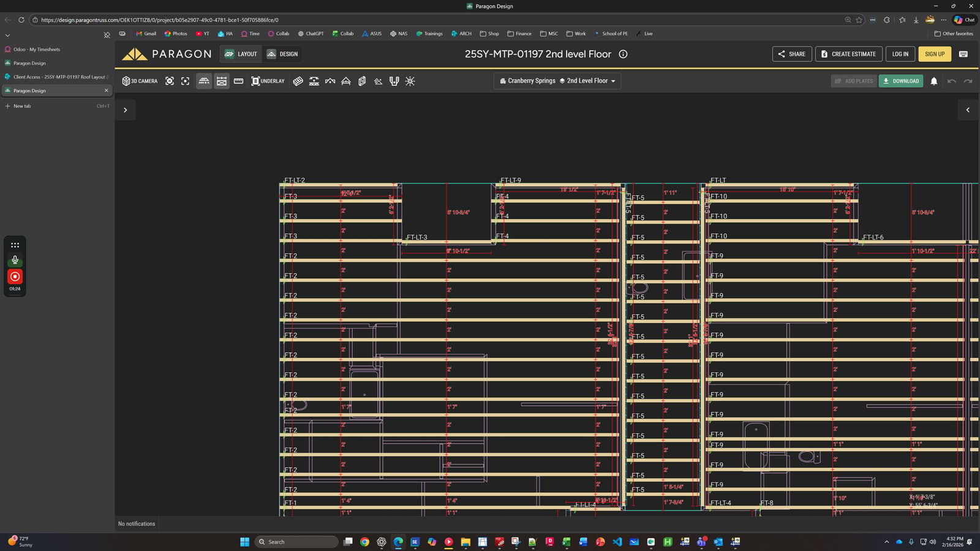Expand the right side panel chevron
980x551 pixels.
click(x=968, y=110)
